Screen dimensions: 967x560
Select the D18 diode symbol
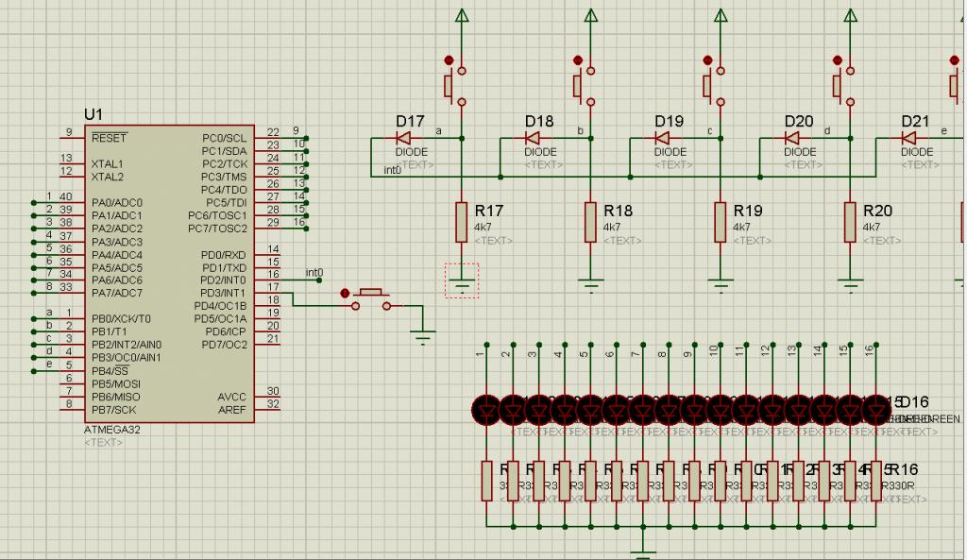tap(533, 138)
